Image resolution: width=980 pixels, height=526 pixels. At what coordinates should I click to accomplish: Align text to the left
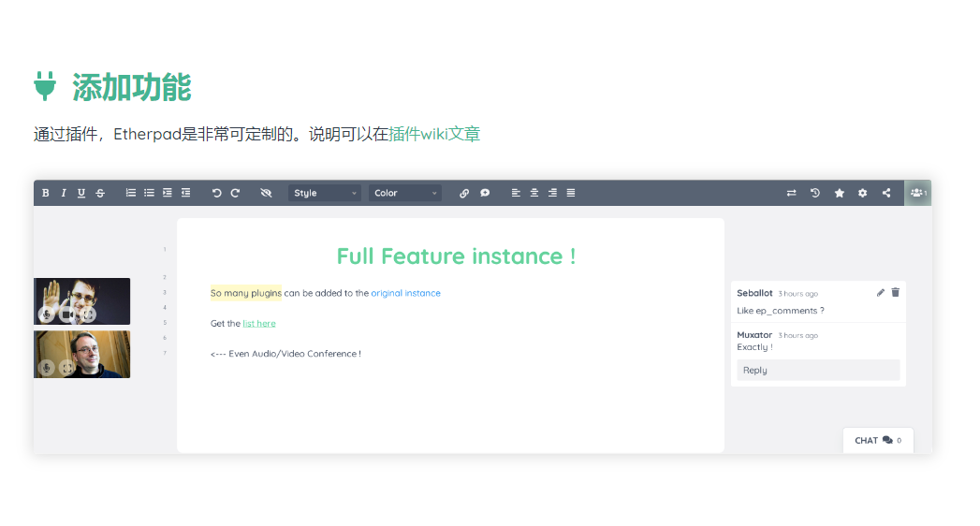coord(516,193)
